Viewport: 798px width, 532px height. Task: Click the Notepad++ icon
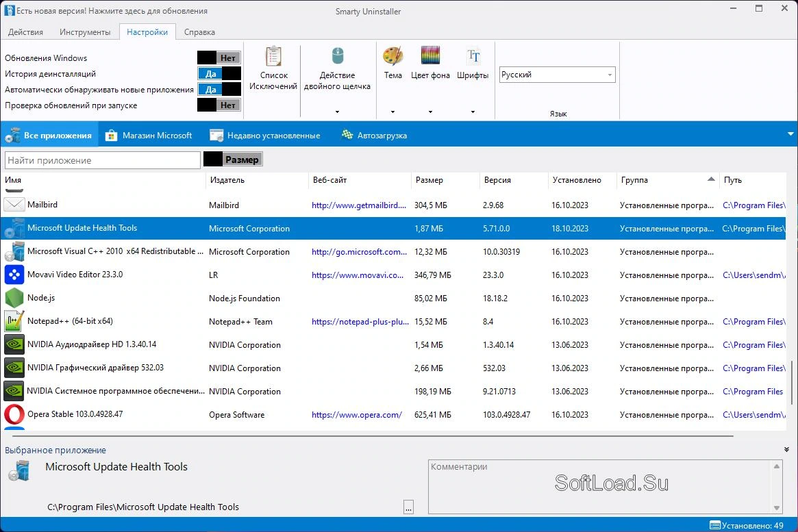pos(14,321)
